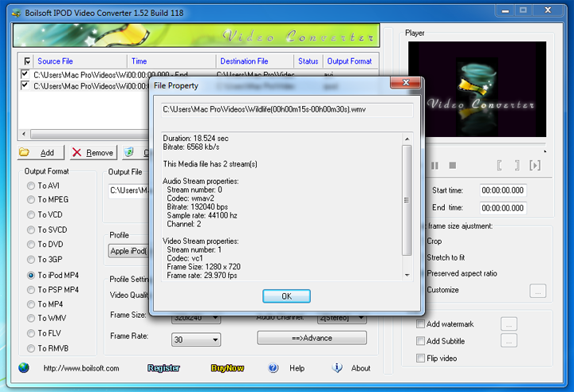Click the Add folder icon
574x392 pixels.
(x=24, y=152)
